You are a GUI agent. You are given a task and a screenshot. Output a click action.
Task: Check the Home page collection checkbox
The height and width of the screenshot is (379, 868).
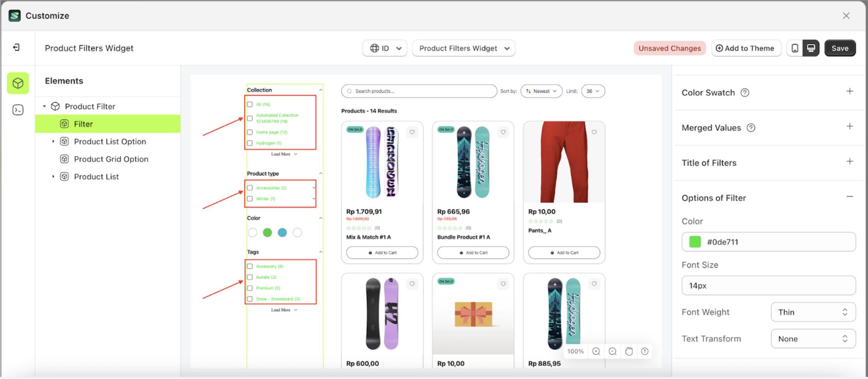(x=250, y=132)
